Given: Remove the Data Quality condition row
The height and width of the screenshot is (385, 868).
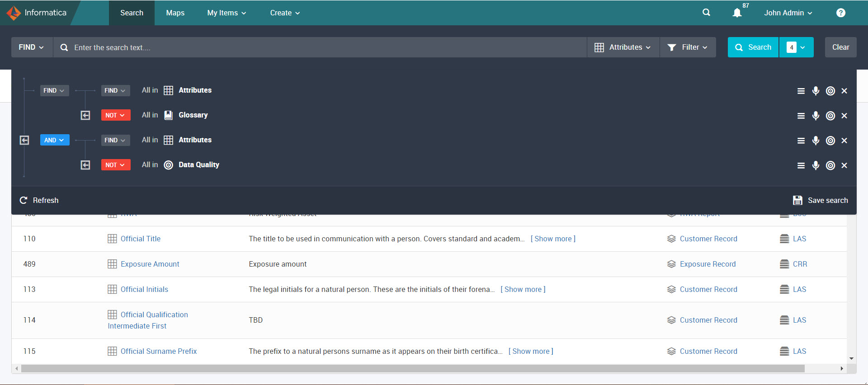Looking at the screenshot, I should click(x=844, y=165).
